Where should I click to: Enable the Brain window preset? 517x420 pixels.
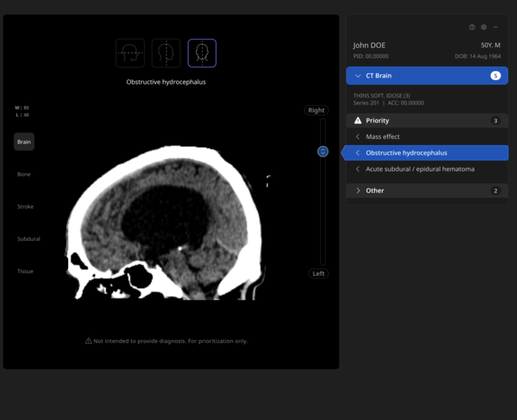click(24, 142)
